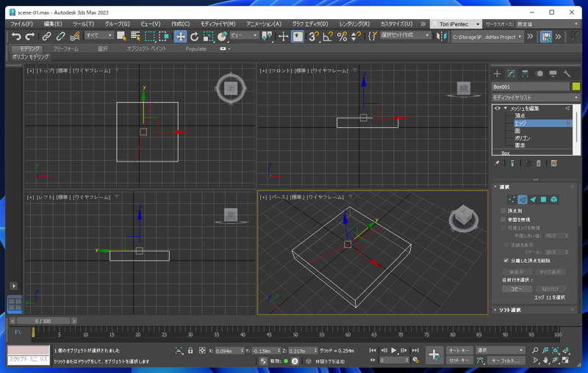Switch to the Populate ribbon tab
The image size is (588, 373).
click(196, 48)
